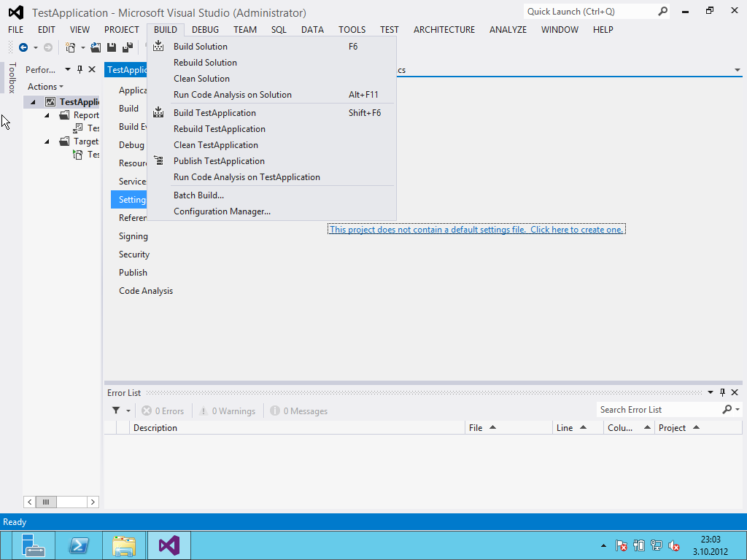
Task: Click the Navigate Backward arrow icon
Action: click(x=23, y=47)
